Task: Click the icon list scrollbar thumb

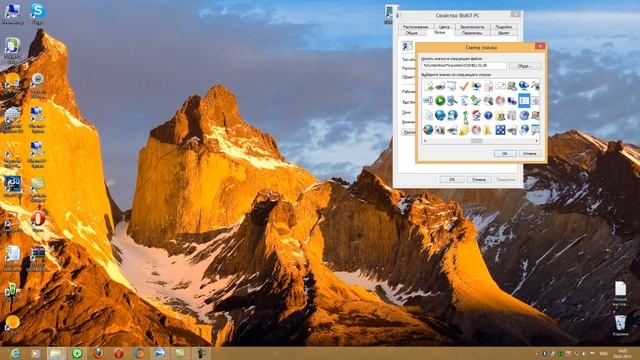Action: [x=476, y=141]
